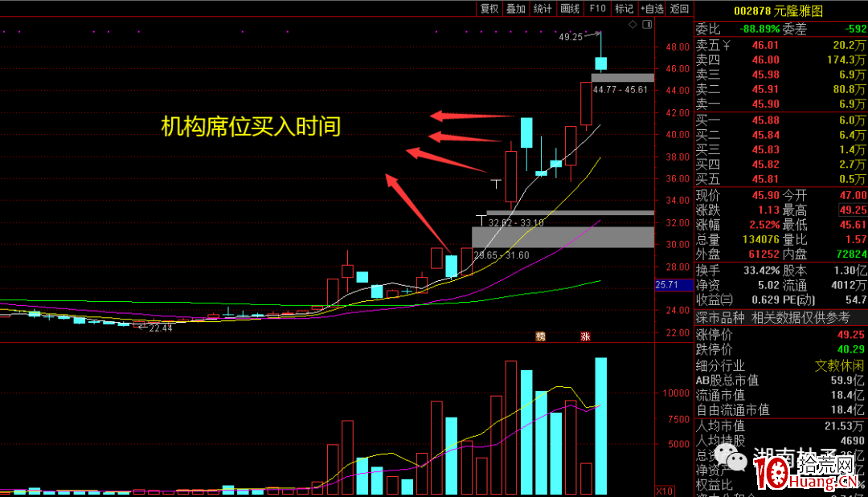Select the 买三 45.83 bid row

(781, 149)
